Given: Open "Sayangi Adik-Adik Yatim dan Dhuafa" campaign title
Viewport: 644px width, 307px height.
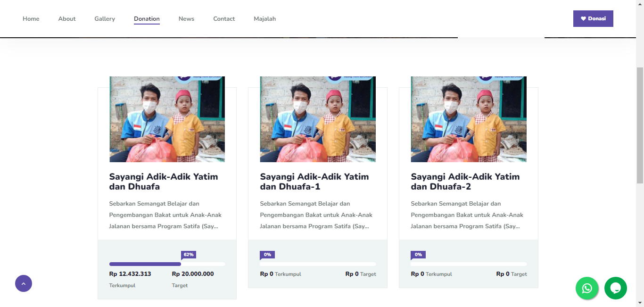Looking at the screenshot, I should point(163,182).
